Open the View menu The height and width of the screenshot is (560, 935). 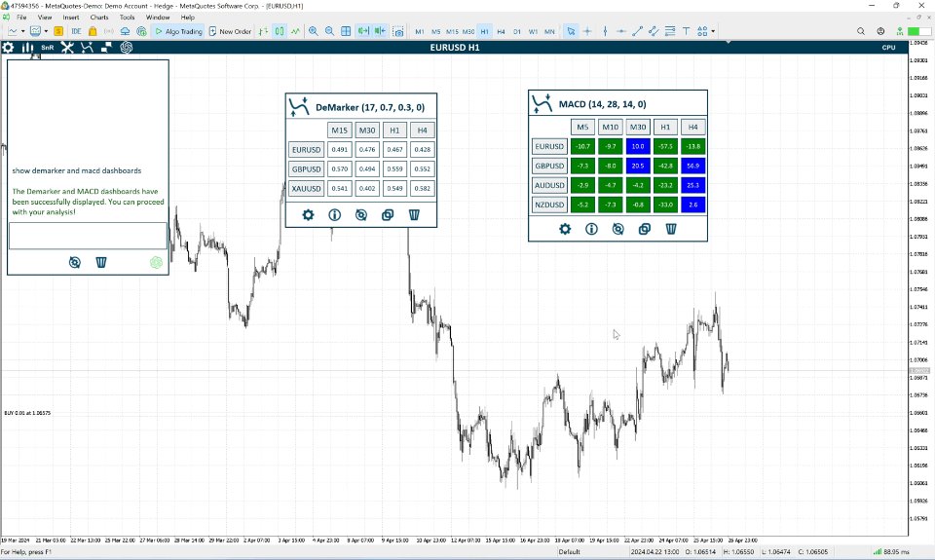click(x=45, y=18)
